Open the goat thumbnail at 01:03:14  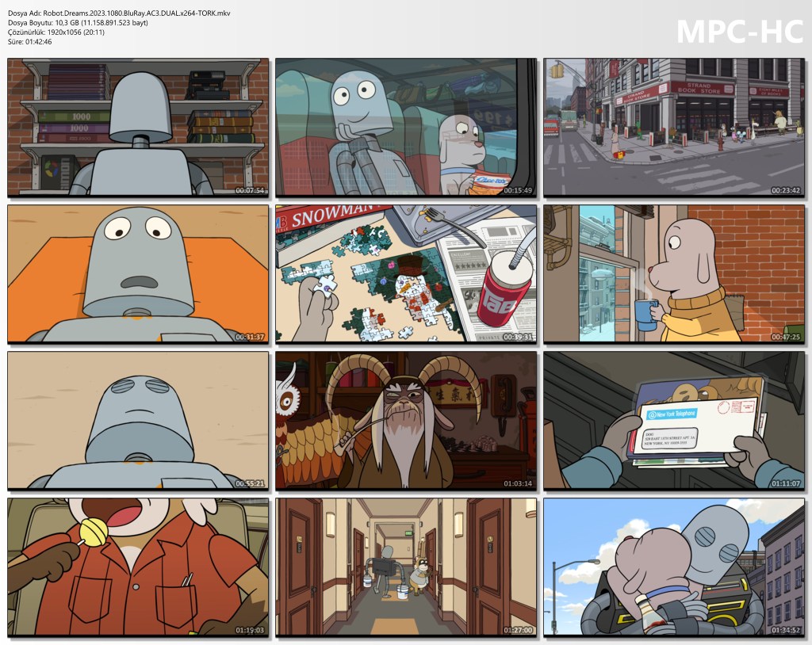[406, 420]
